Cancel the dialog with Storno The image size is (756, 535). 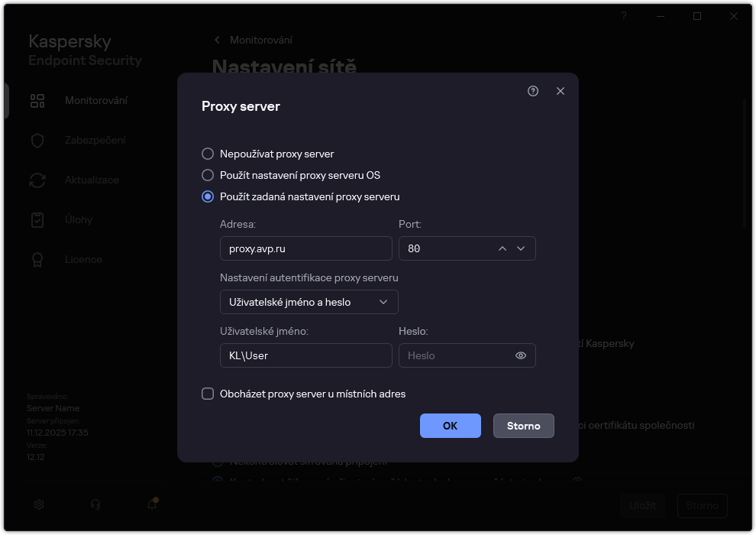tap(523, 426)
